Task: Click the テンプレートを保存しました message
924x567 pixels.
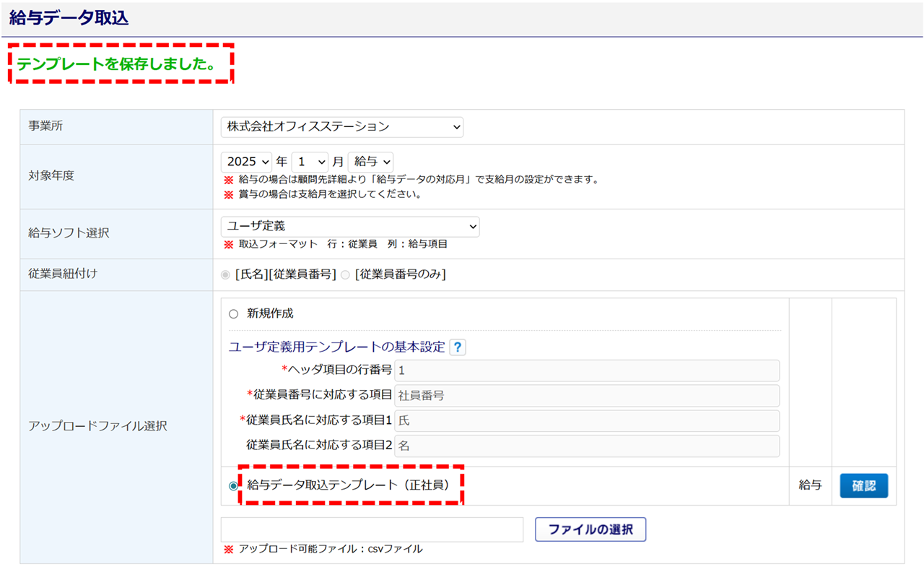Action: [116, 64]
